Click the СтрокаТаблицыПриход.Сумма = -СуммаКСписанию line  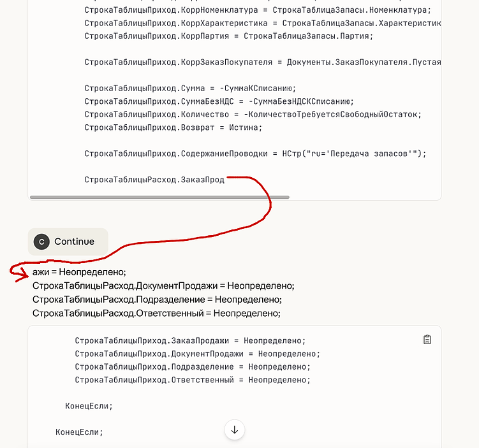pos(190,89)
